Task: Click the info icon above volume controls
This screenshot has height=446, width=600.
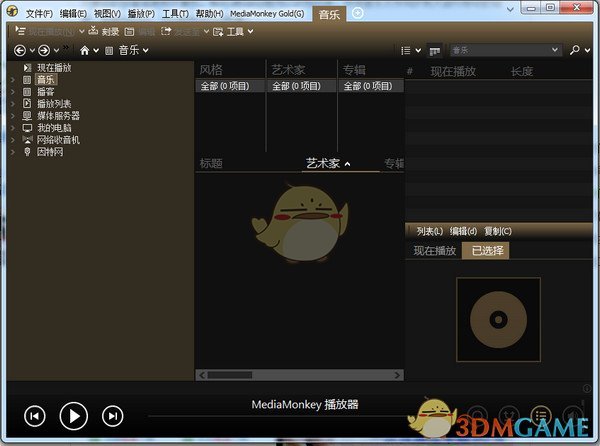Action: tap(587, 389)
